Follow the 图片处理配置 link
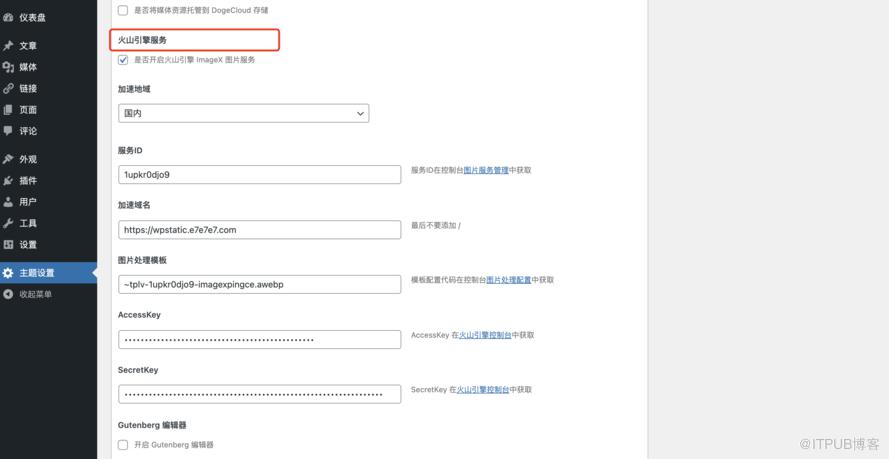 pyautogui.click(x=509, y=280)
